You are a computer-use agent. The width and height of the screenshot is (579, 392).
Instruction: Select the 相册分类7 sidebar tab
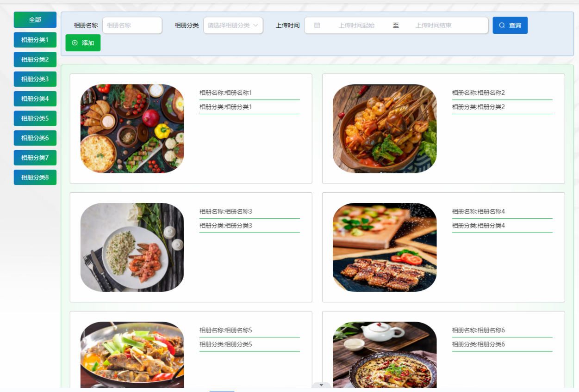[35, 158]
